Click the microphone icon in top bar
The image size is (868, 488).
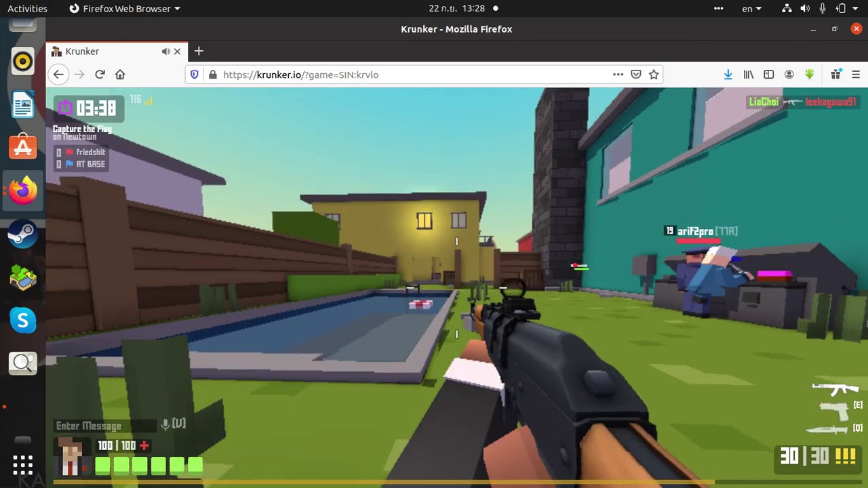pos(823,9)
